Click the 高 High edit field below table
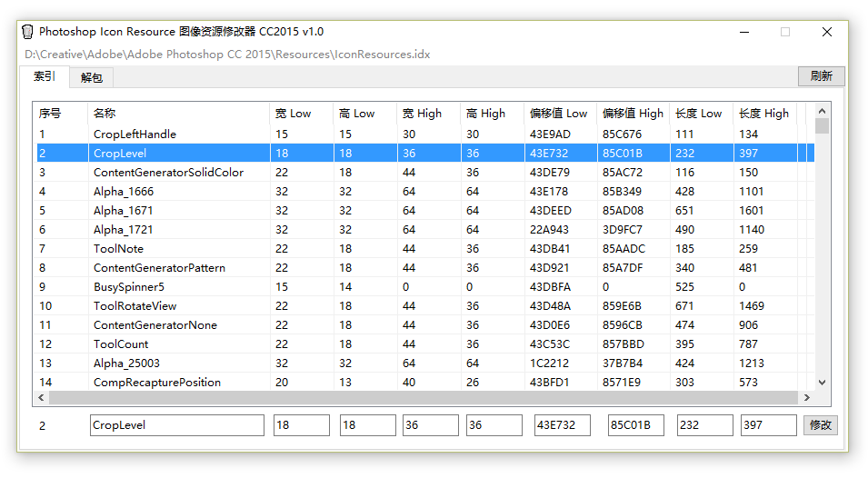This screenshot has height=478, width=868. pyautogui.click(x=494, y=425)
